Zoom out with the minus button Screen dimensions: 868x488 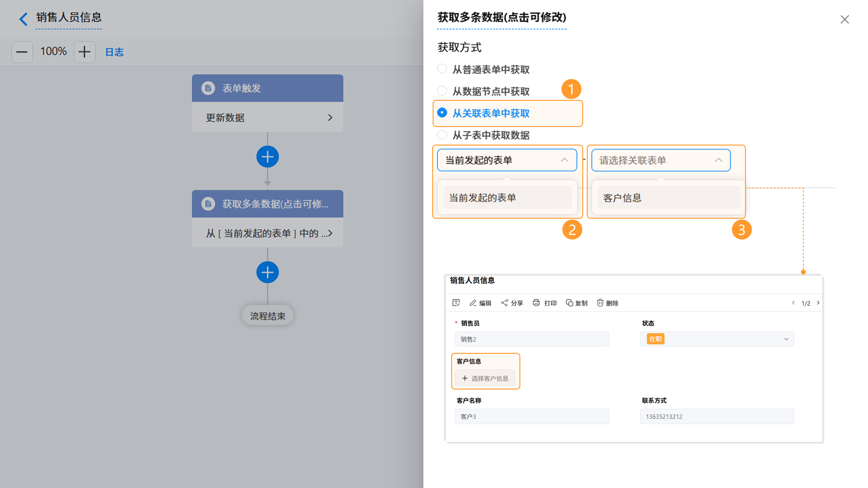pyautogui.click(x=22, y=52)
